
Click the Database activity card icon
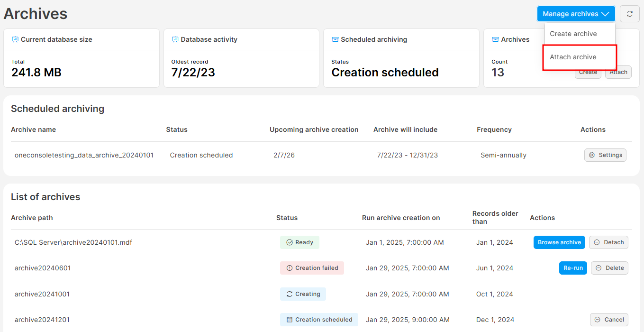click(175, 39)
